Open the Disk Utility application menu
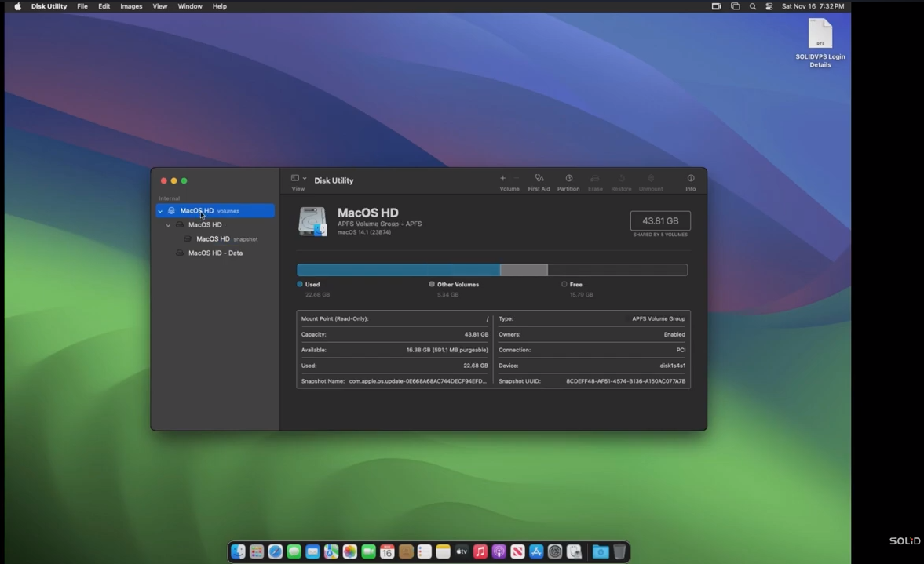This screenshot has height=564, width=924. click(49, 6)
